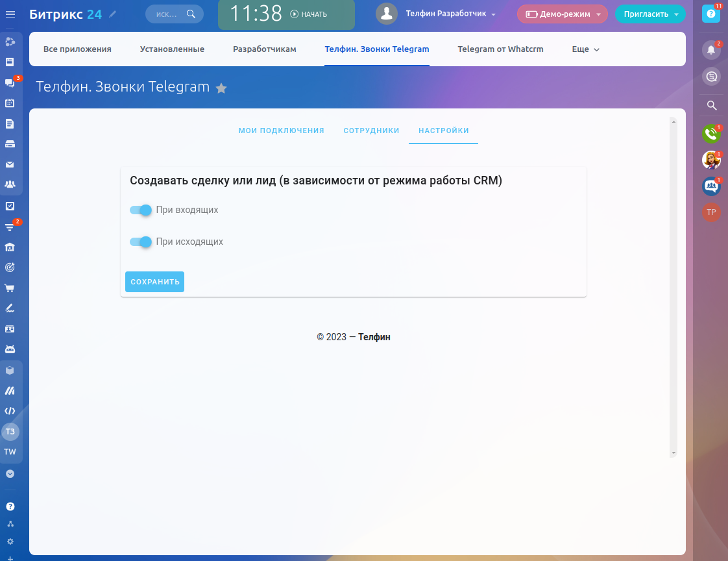Screen dimensions: 728x561
Task: Toggle the 'При входящих' switch
Action: point(141,210)
